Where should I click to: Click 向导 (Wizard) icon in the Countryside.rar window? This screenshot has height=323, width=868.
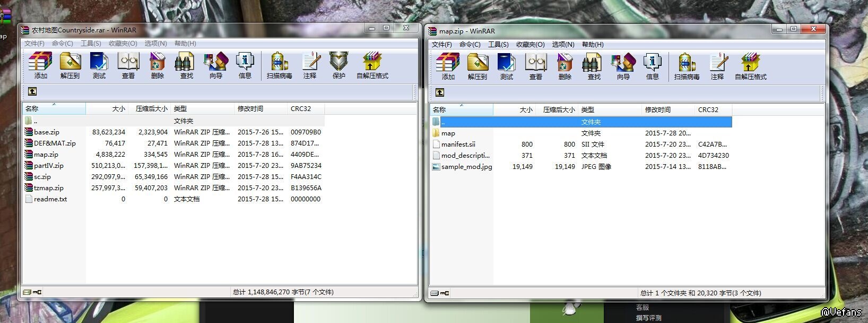pos(215,65)
